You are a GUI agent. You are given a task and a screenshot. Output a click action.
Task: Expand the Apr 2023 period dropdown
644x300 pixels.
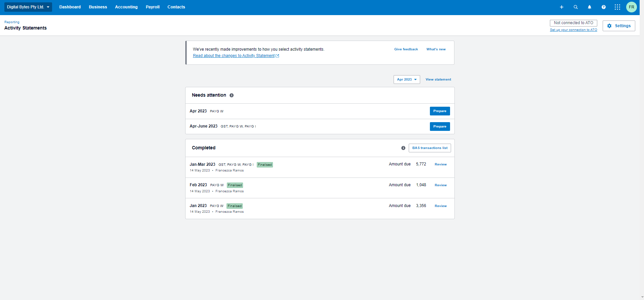tap(407, 80)
